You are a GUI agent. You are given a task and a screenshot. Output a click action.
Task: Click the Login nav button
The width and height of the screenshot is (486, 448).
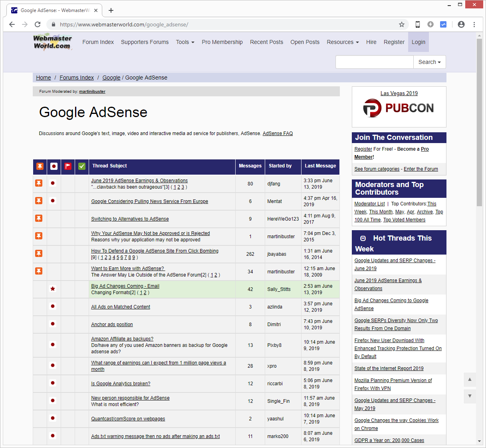[419, 42]
